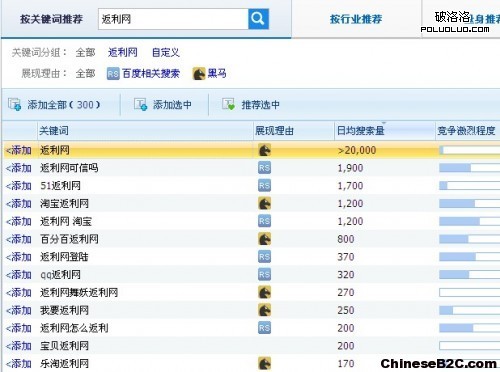The image size is (500, 372).
Task: Select the keyword text 51返利网
Action: tap(60, 186)
